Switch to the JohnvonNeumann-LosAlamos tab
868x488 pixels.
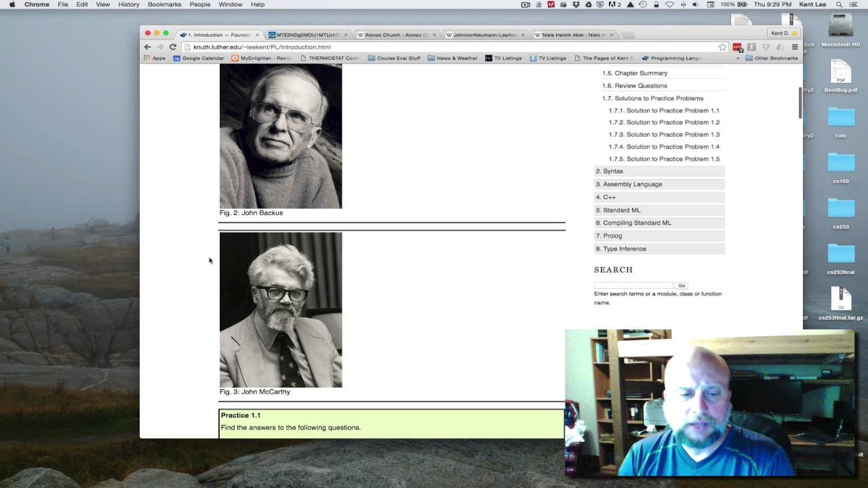tap(485, 35)
